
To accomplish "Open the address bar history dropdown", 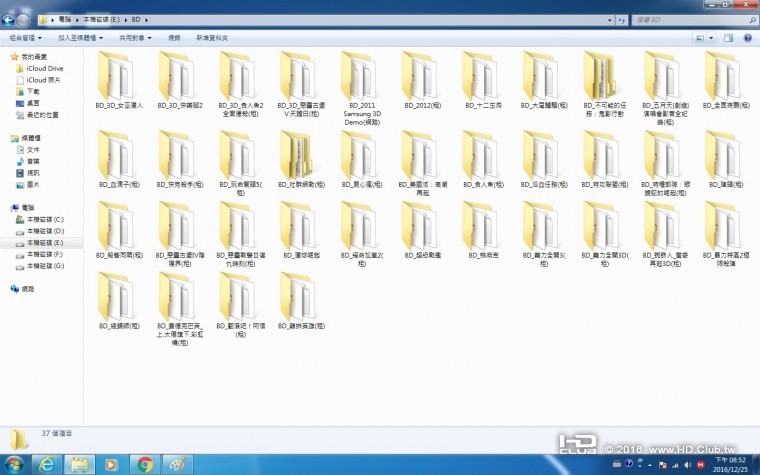I will tap(609, 20).
